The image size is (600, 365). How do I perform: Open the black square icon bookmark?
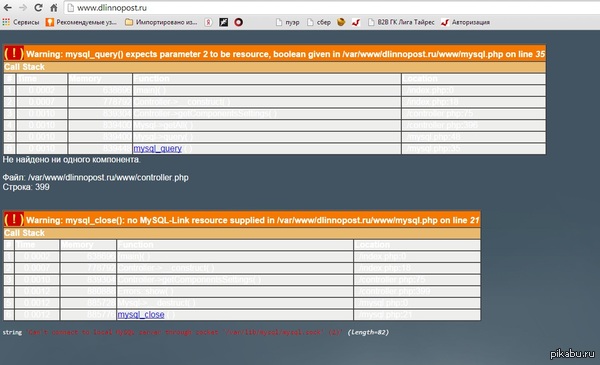[223, 22]
